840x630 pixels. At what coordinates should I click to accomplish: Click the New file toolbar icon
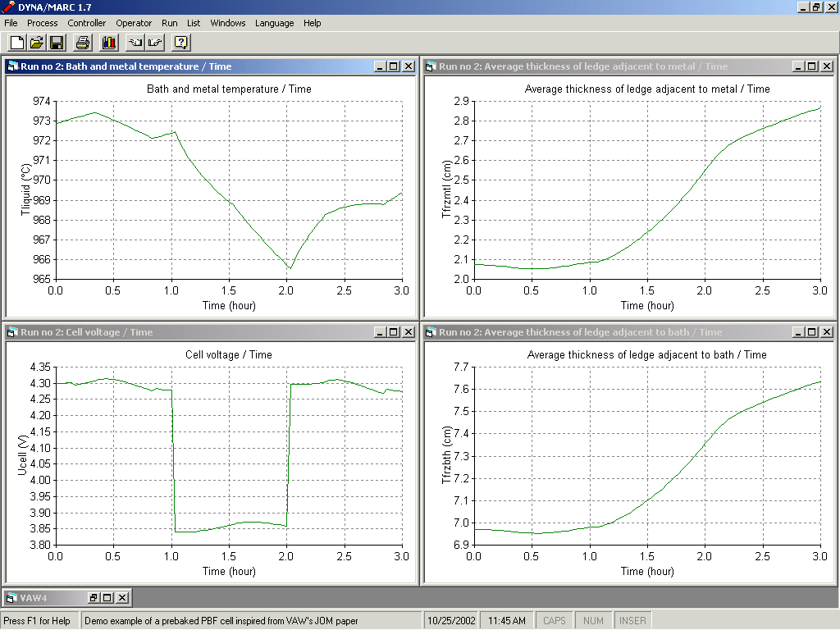[x=16, y=42]
